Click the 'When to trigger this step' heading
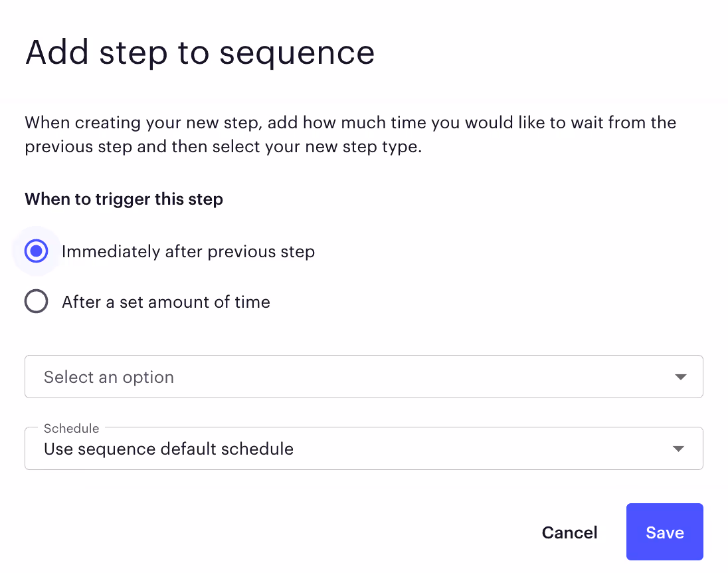 click(x=124, y=199)
